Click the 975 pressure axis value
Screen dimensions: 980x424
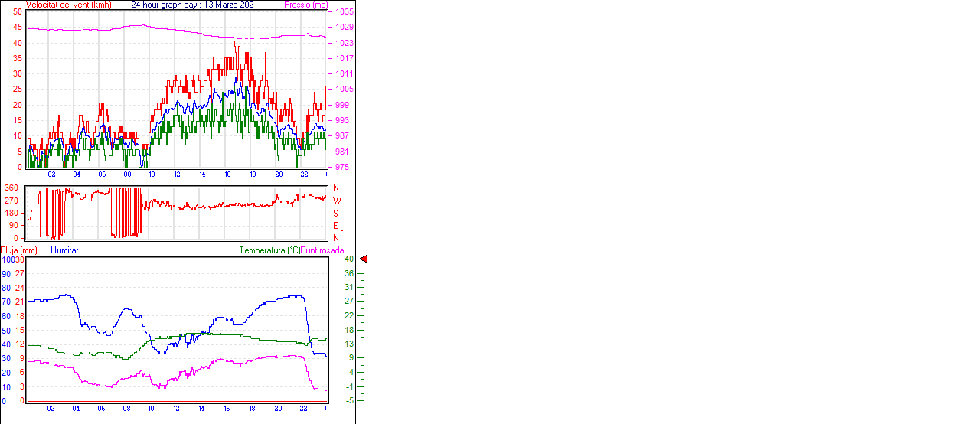coord(341,167)
